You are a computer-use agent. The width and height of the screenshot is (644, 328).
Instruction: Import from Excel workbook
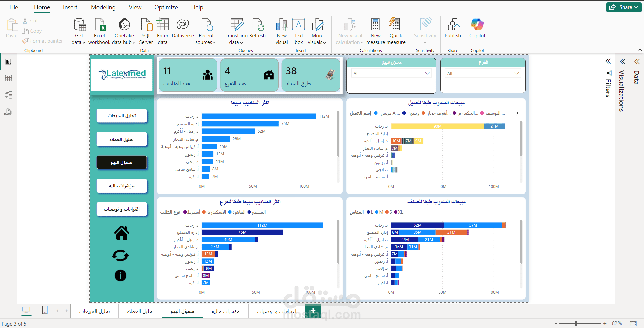click(99, 31)
